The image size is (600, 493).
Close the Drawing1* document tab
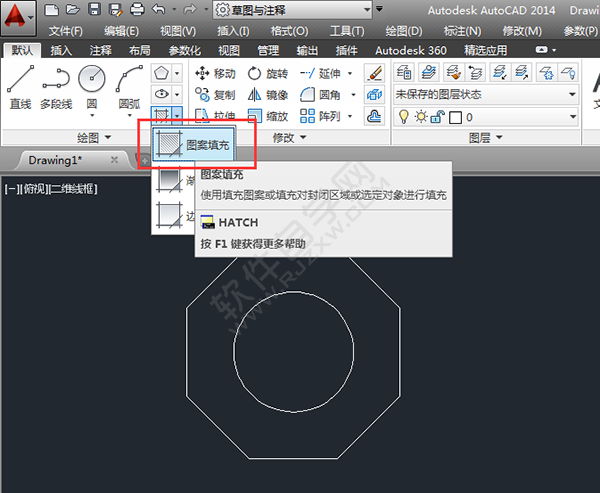[x=114, y=160]
